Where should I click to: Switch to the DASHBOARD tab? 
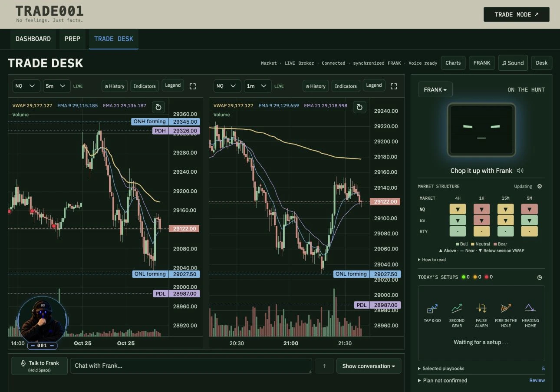33,39
